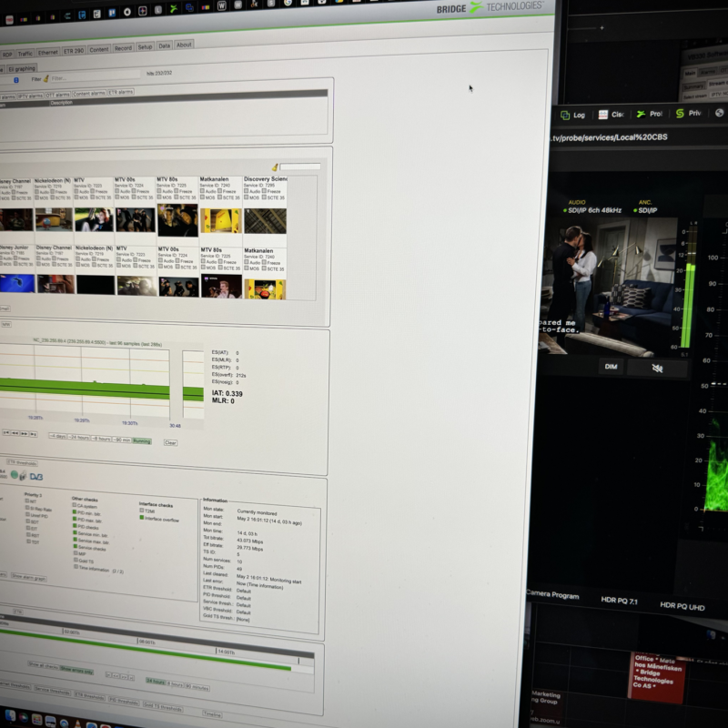Image resolution: width=728 pixels, height=728 pixels.
Task: Jump to graph end with skip-forward control
Action: 34,434
